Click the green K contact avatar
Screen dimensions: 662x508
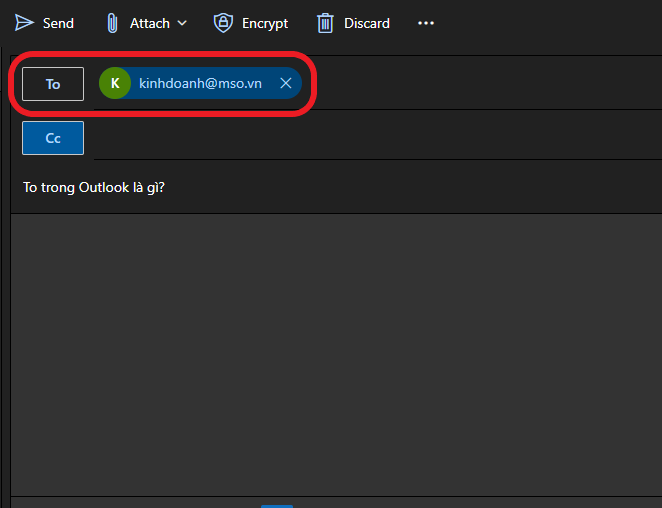[115, 83]
